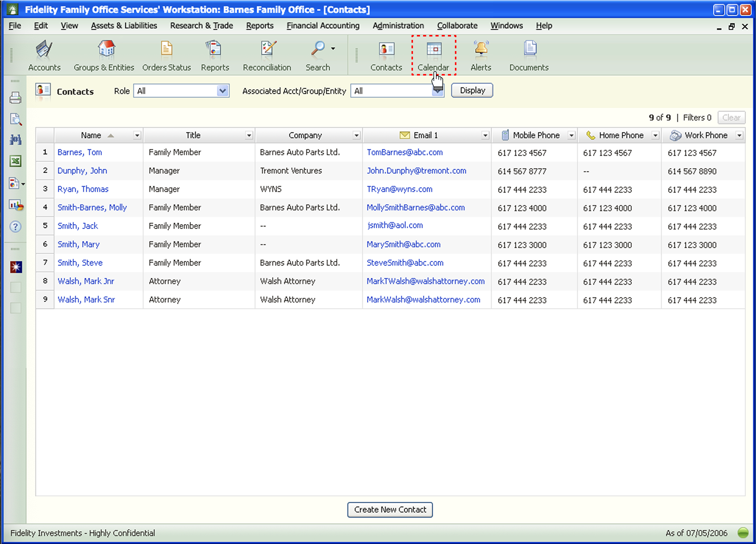The height and width of the screenshot is (544, 756).
Task: Click the help question mark icon
Action: click(15, 227)
